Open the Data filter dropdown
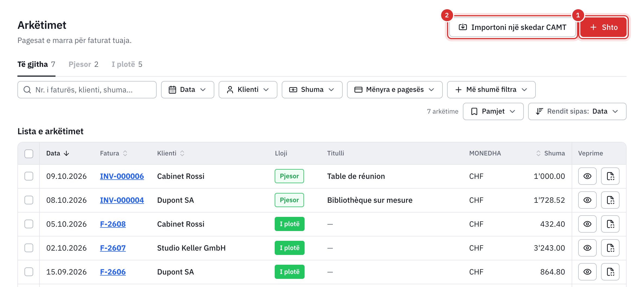 click(x=187, y=90)
